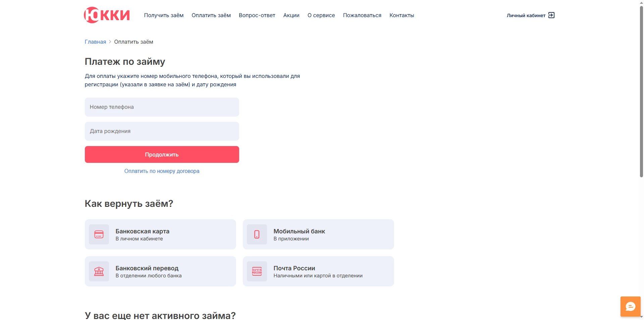Viewport: 644px width, 320px height.
Task: Click the mobile phone icon
Action: click(x=257, y=234)
